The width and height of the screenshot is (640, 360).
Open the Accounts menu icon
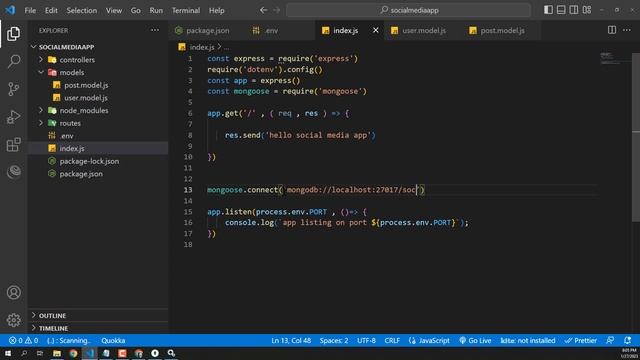point(13,292)
